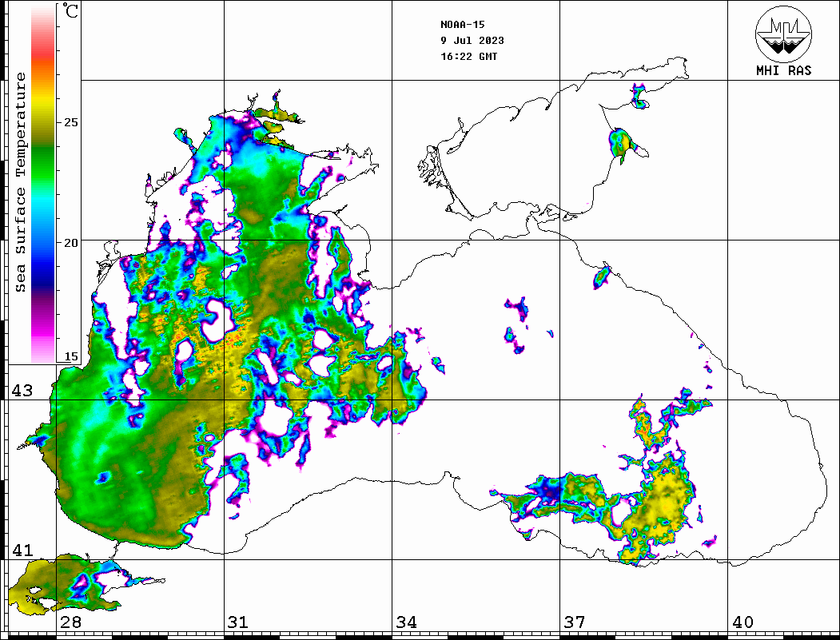This screenshot has width=840, height=640.
Task: Click the Sea Surface Temperature vertical title
Action: coord(21,182)
